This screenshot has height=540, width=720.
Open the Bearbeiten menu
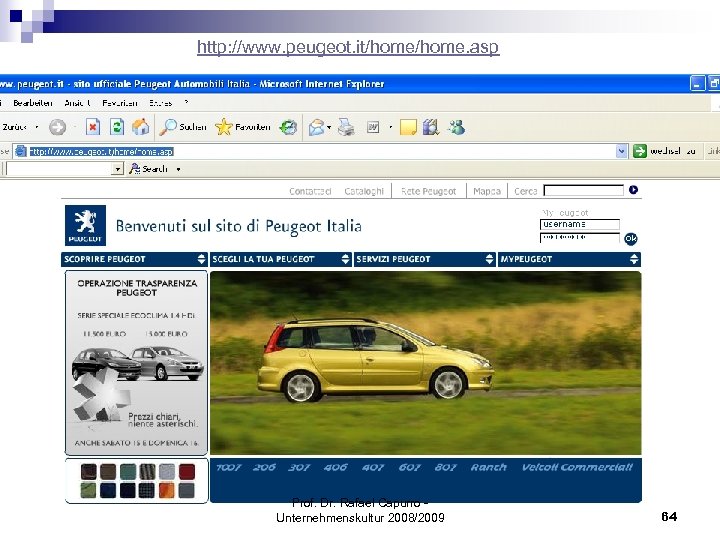pyautogui.click(x=33, y=103)
